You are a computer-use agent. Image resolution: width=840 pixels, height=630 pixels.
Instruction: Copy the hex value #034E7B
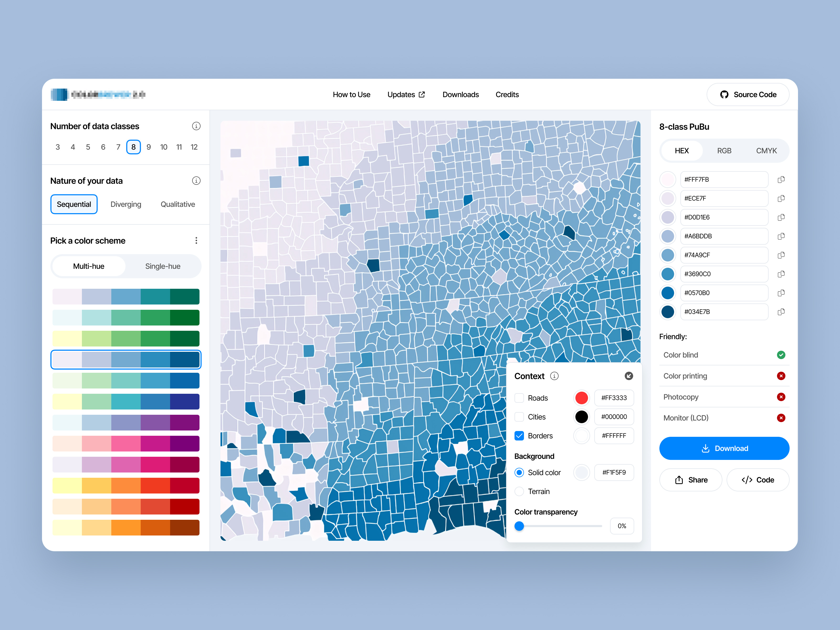tap(781, 312)
